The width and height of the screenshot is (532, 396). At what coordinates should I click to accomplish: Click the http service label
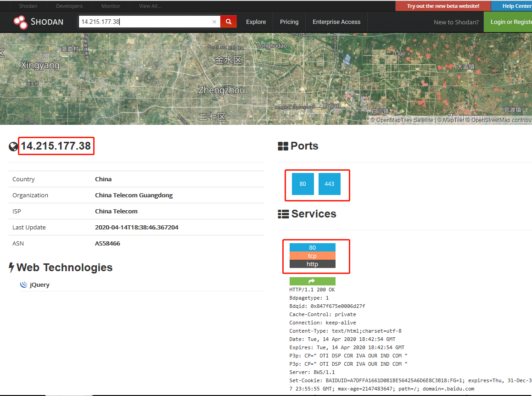(x=312, y=264)
